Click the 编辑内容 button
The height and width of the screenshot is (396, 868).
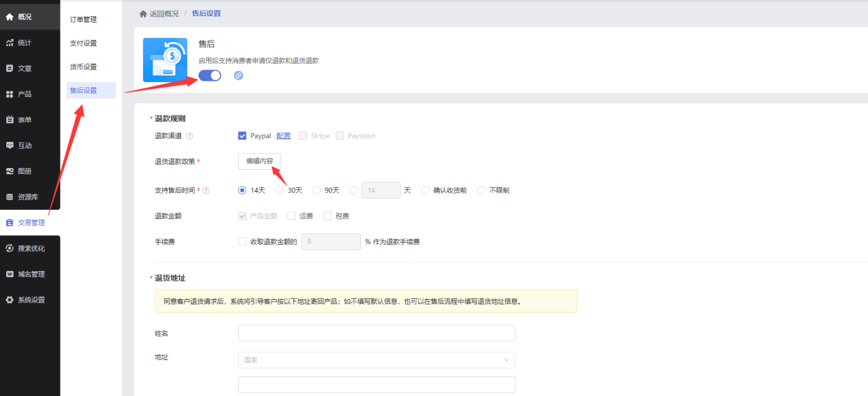click(x=259, y=161)
